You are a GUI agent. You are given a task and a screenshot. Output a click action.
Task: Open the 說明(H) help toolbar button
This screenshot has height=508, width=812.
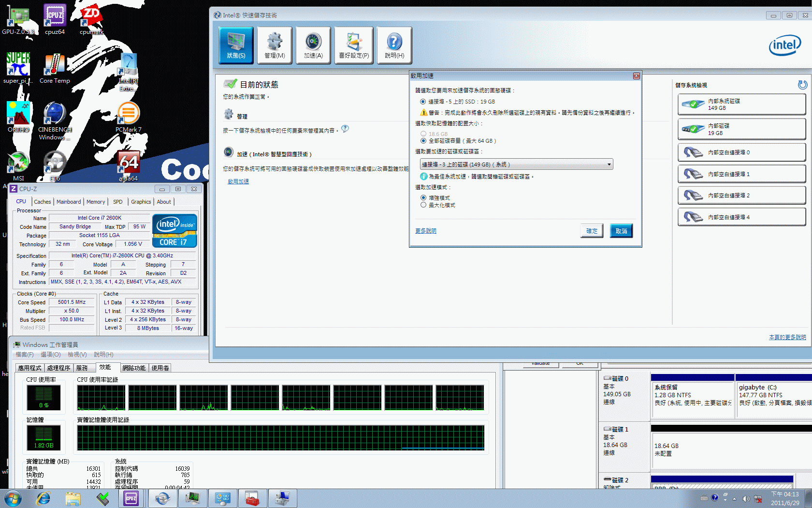[x=394, y=45]
